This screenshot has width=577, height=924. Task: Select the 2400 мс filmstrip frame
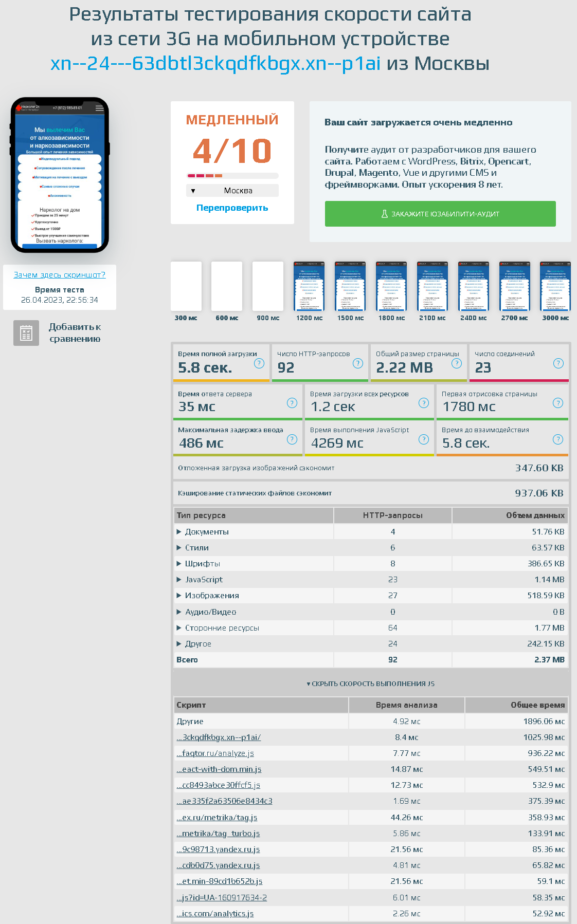pyautogui.click(x=474, y=286)
